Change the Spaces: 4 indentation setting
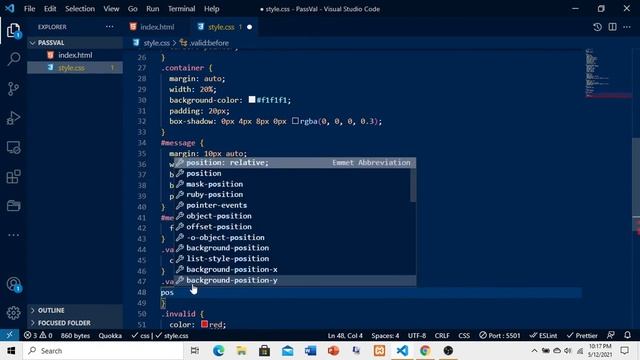The width and height of the screenshot is (640, 360). (x=385, y=336)
